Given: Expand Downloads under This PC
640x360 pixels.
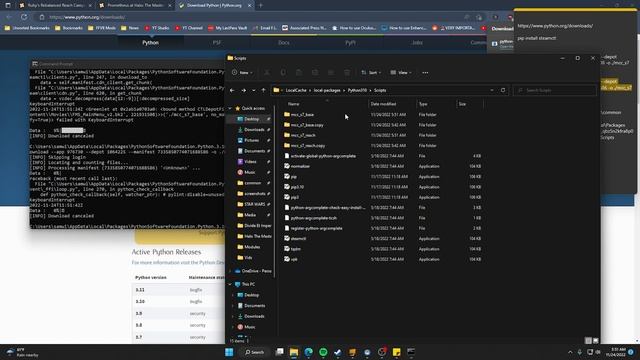Looking at the screenshot, I should (233, 316).
